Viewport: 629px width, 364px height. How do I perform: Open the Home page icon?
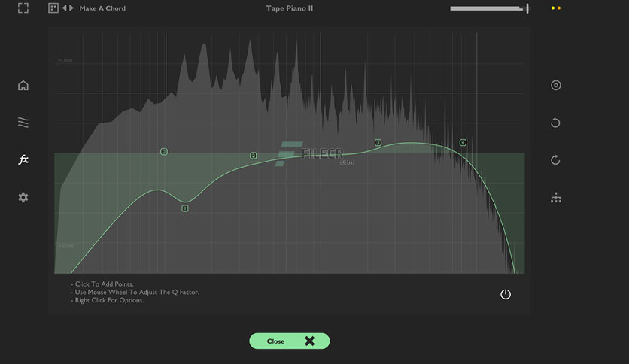tap(23, 86)
